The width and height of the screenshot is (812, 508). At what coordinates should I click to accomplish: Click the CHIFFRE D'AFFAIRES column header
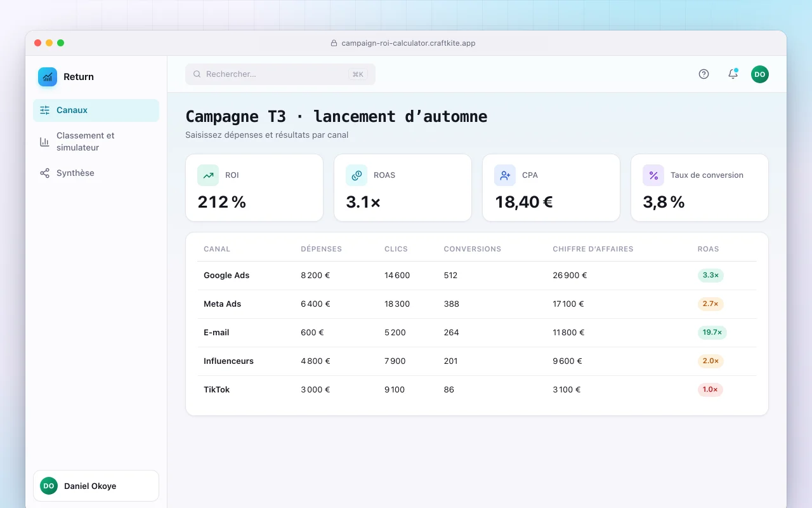click(593, 249)
